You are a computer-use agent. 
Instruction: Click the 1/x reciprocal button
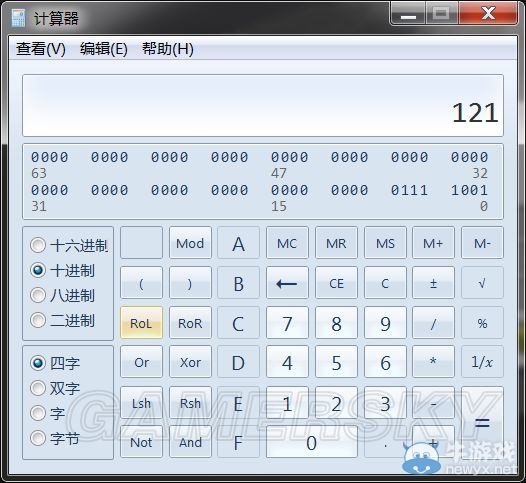pyautogui.click(x=482, y=362)
